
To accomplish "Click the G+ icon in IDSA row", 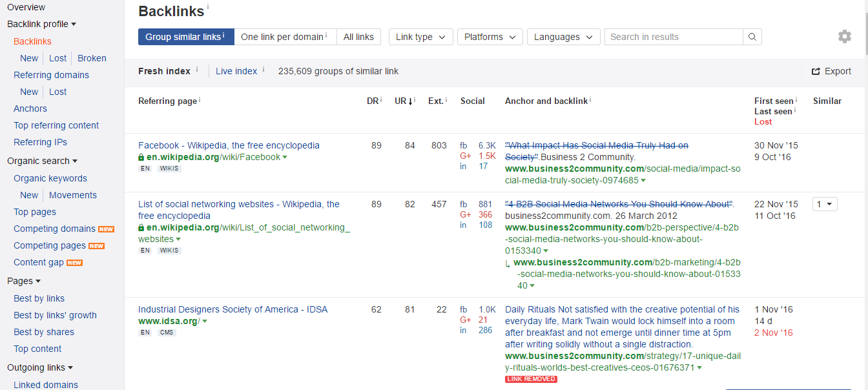I will coord(465,320).
